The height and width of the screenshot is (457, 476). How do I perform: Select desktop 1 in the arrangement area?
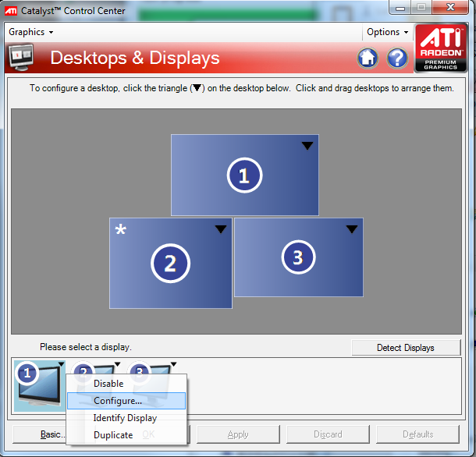(x=245, y=175)
